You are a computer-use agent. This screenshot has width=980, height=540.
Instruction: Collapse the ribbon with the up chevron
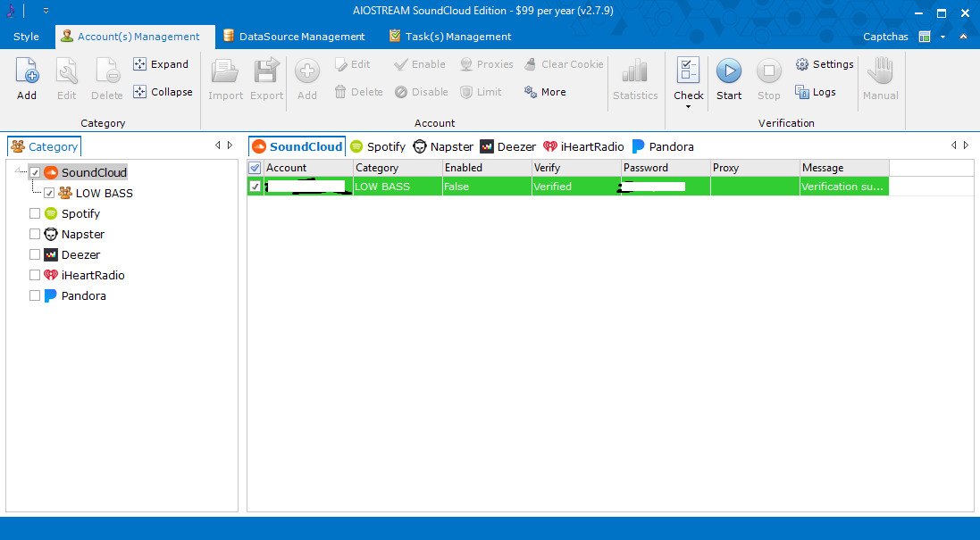pos(963,37)
